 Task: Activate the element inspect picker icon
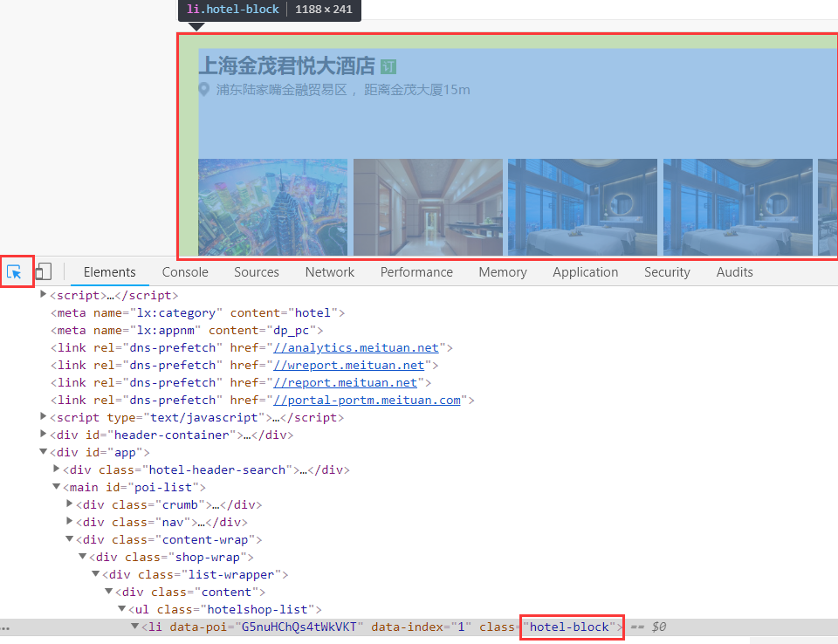pyautogui.click(x=15, y=272)
